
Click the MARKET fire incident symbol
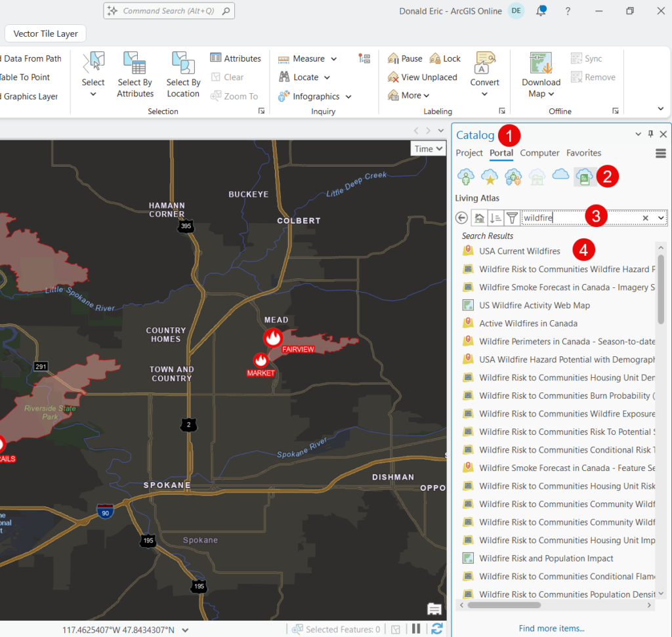(x=261, y=361)
